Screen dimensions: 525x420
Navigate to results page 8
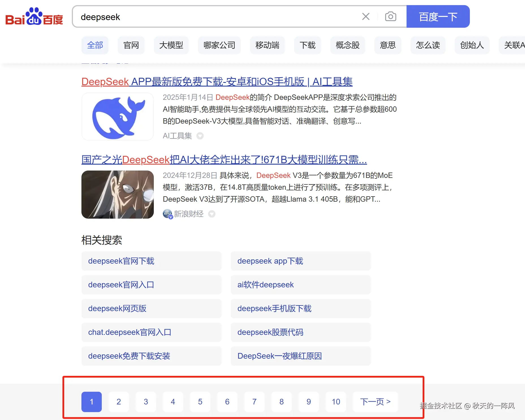pos(282,402)
